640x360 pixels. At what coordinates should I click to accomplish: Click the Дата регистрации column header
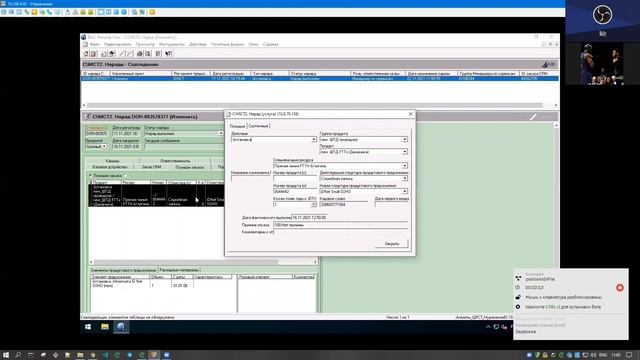(230, 73)
